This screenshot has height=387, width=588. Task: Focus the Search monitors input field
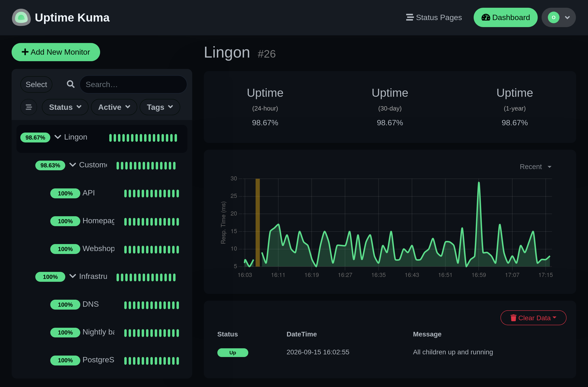[x=133, y=84]
